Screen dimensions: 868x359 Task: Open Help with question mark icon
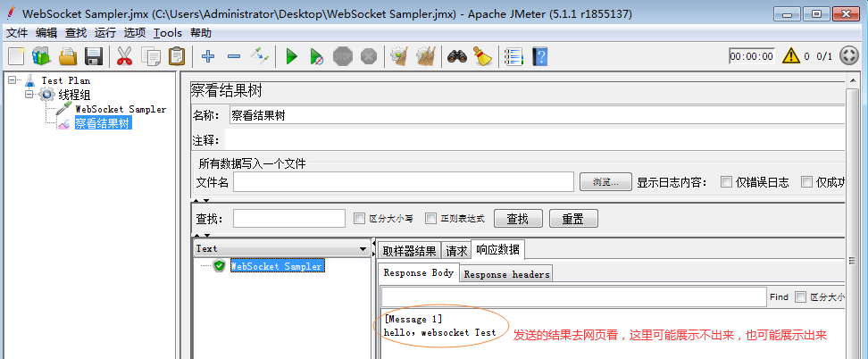click(539, 56)
